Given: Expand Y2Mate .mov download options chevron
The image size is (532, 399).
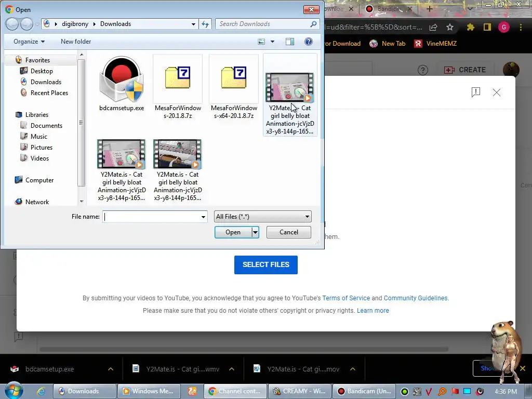Looking at the screenshot, I should (353, 369).
